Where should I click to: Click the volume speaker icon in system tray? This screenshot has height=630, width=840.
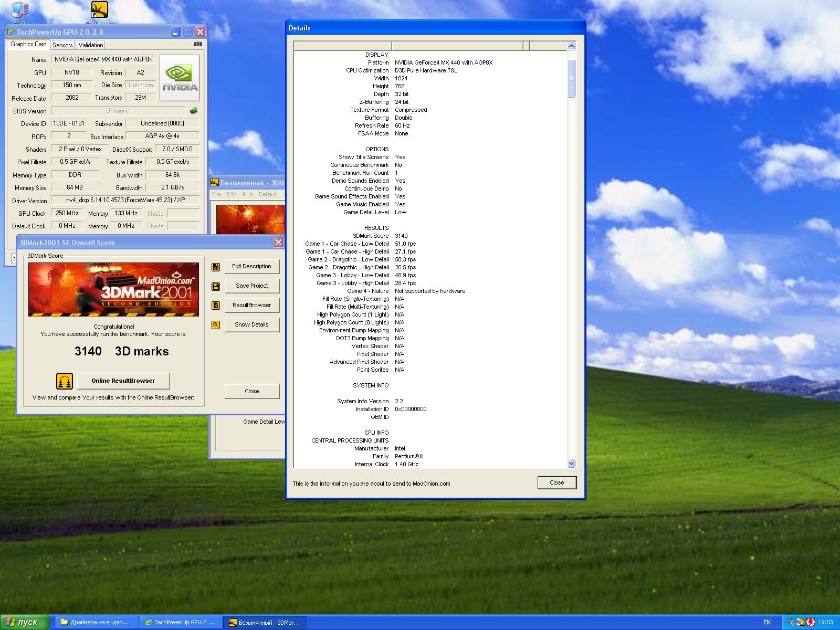pyautogui.click(x=792, y=622)
